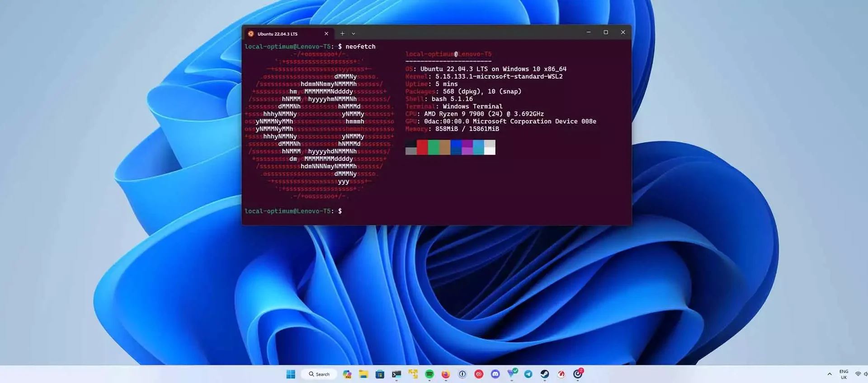
Task: Launch Microsoft Store from the taskbar
Action: (x=380, y=374)
